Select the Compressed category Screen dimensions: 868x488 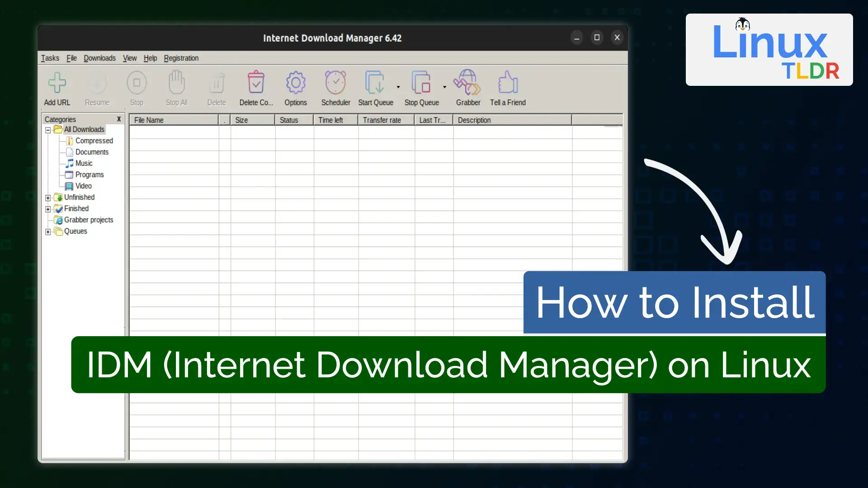[x=94, y=141]
